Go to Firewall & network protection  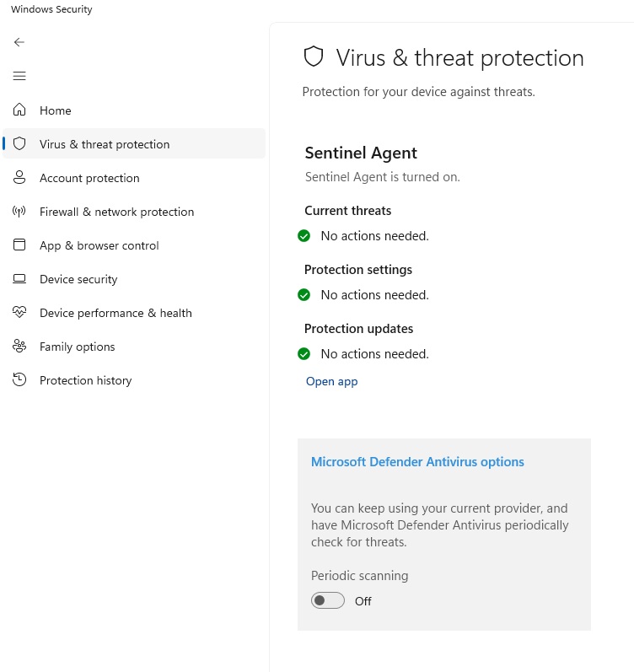point(116,212)
